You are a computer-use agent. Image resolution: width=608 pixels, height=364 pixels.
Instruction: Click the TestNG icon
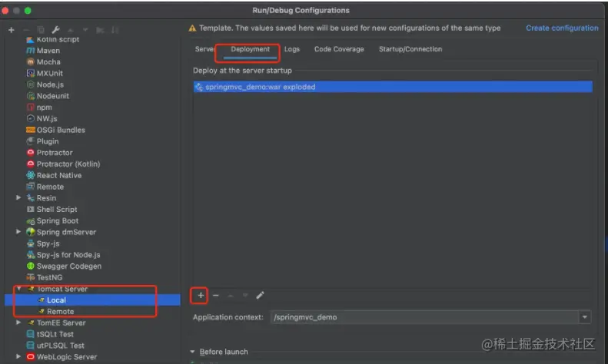(x=31, y=277)
